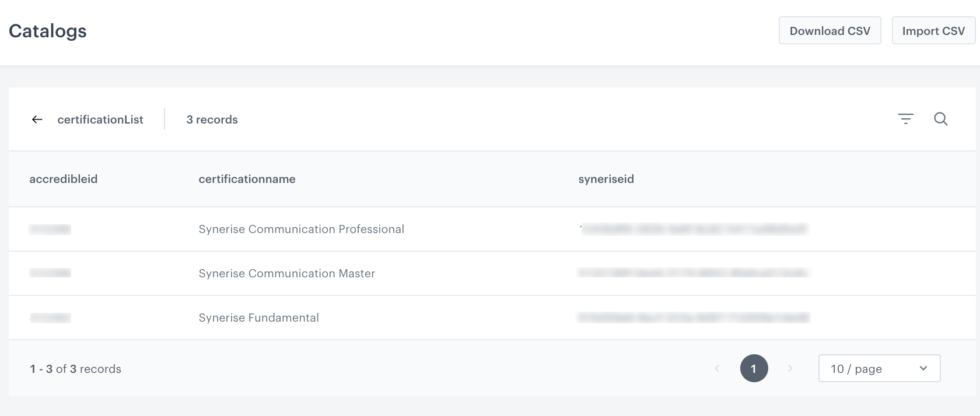This screenshot has width=980, height=416.
Task: Expand the 10 / page dropdown
Action: (878, 368)
